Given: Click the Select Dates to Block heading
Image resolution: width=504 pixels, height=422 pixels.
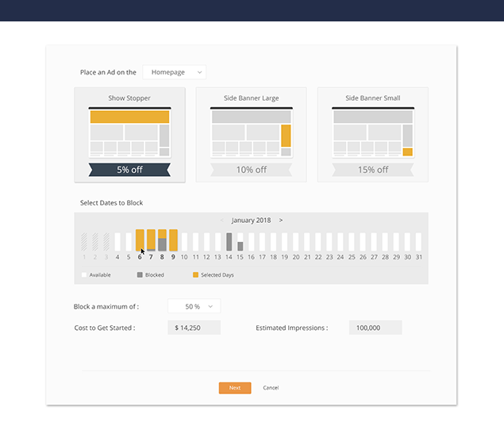Looking at the screenshot, I should click(x=112, y=203).
